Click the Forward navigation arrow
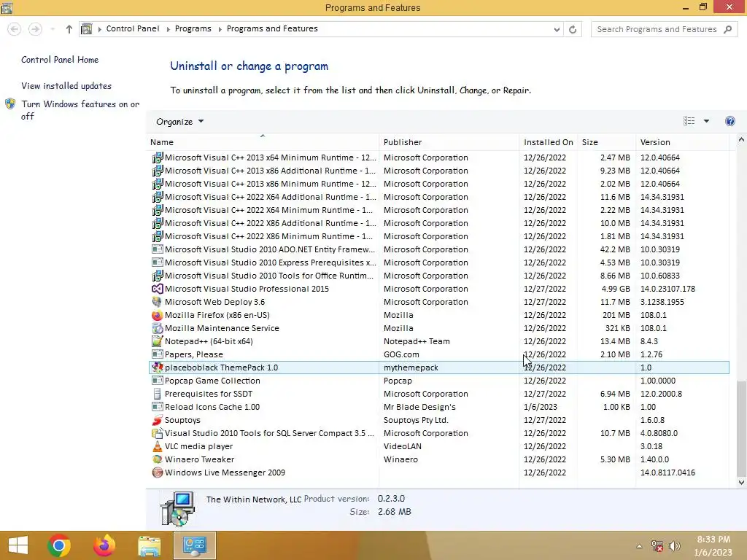The height and width of the screenshot is (560, 747). click(x=35, y=29)
